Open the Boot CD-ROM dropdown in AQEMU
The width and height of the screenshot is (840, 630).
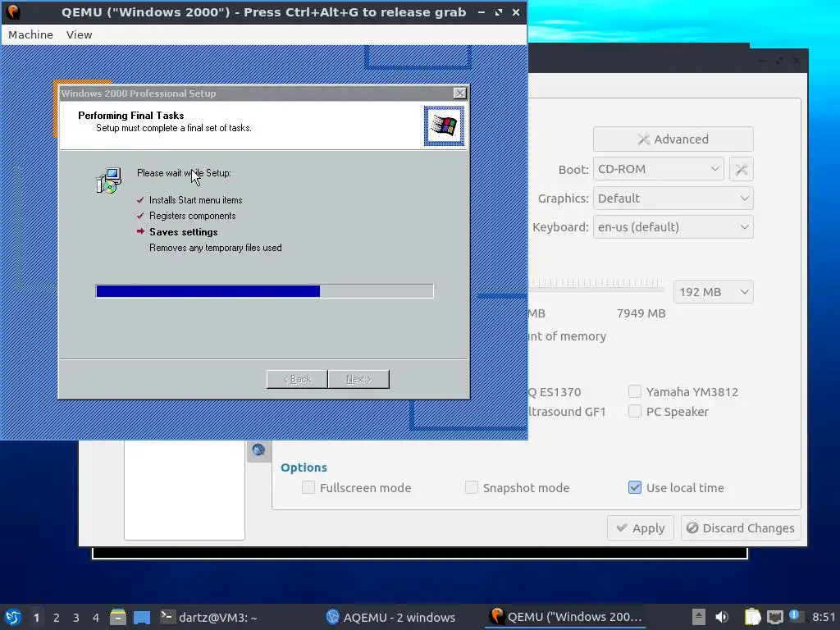pyautogui.click(x=659, y=169)
